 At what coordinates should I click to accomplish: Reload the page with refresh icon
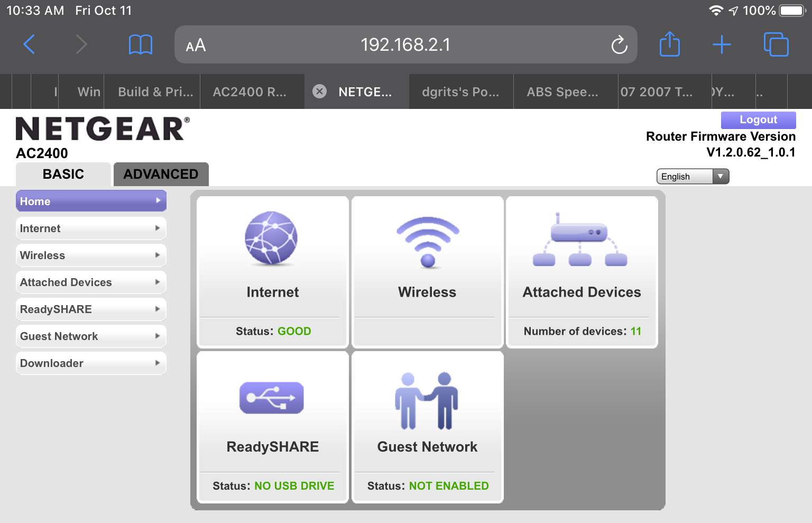pyautogui.click(x=619, y=45)
